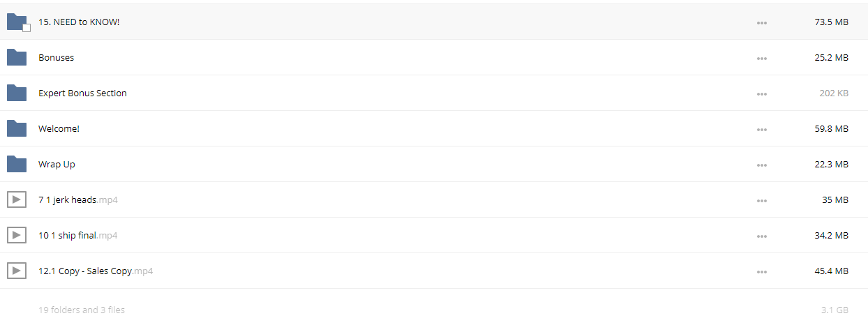Tick the checkbox on 15. NEED to KNOW! folder
The height and width of the screenshot is (332, 868).
click(x=27, y=28)
